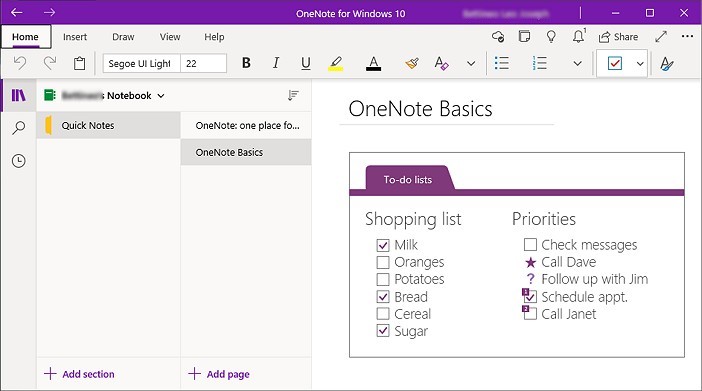Click the Priorities heading
The width and height of the screenshot is (702, 391).
(x=544, y=219)
